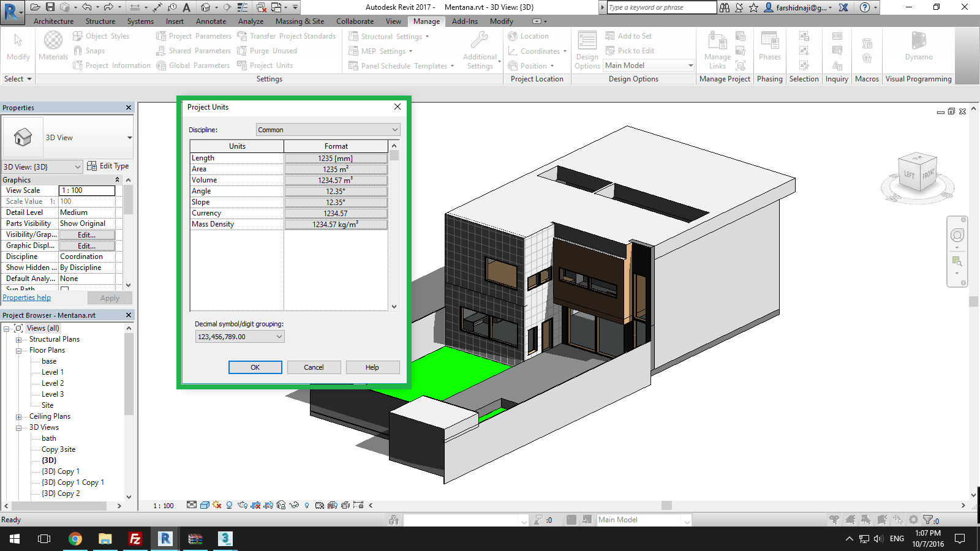Confirm Project Units with OK
980x551 pixels.
coord(255,367)
